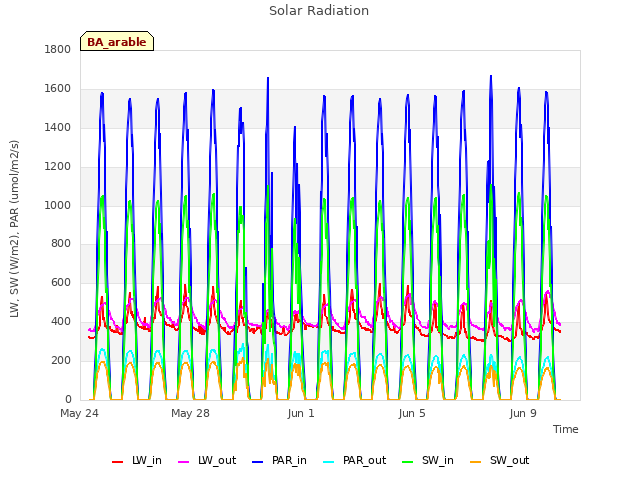640x480 pixels.
Task: Click the BA_arable label box
Action: [117, 41]
